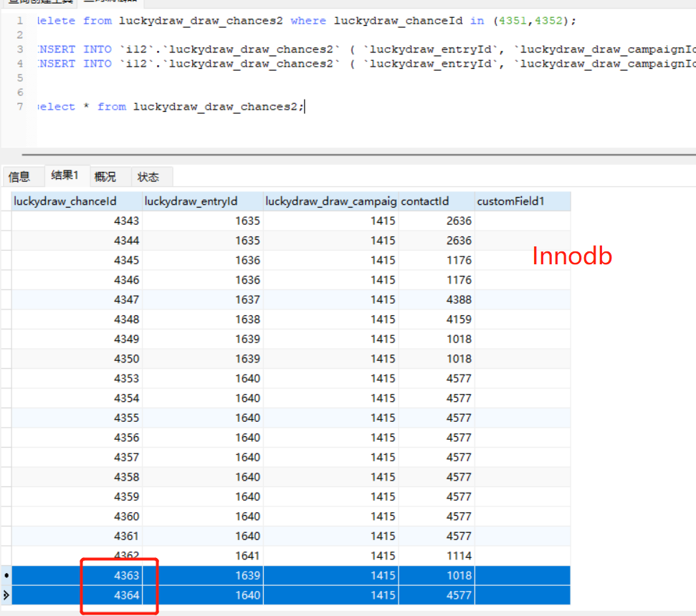Place cursor in INSERT statement on line 3
Image resolution: width=696 pixels, height=616 pixels.
pyautogui.click(x=367, y=49)
